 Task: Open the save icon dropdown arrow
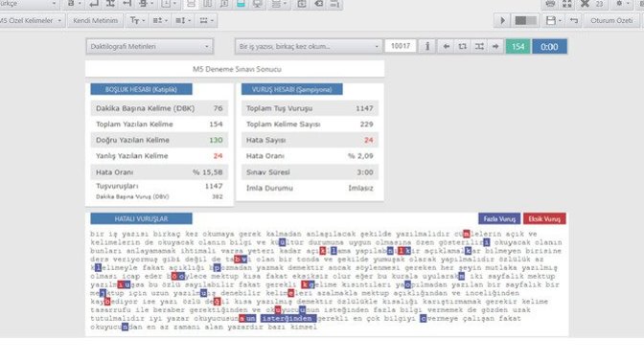(560, 20)
